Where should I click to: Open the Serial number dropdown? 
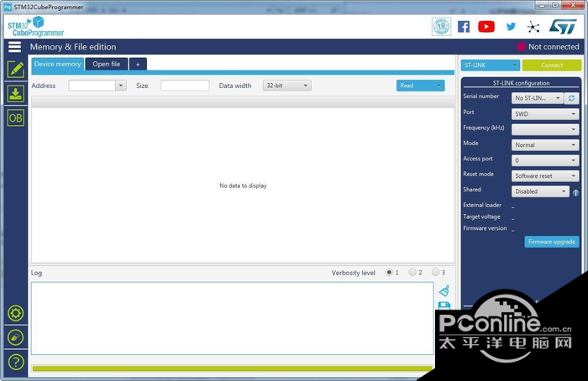pyautogui.click(x=538, y=98)
